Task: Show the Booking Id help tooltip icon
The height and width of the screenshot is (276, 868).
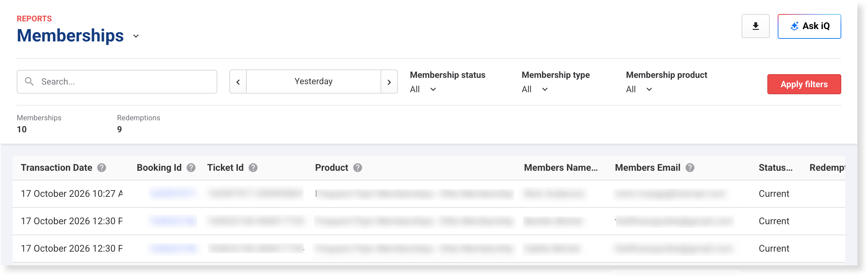Action: point(191,168)
